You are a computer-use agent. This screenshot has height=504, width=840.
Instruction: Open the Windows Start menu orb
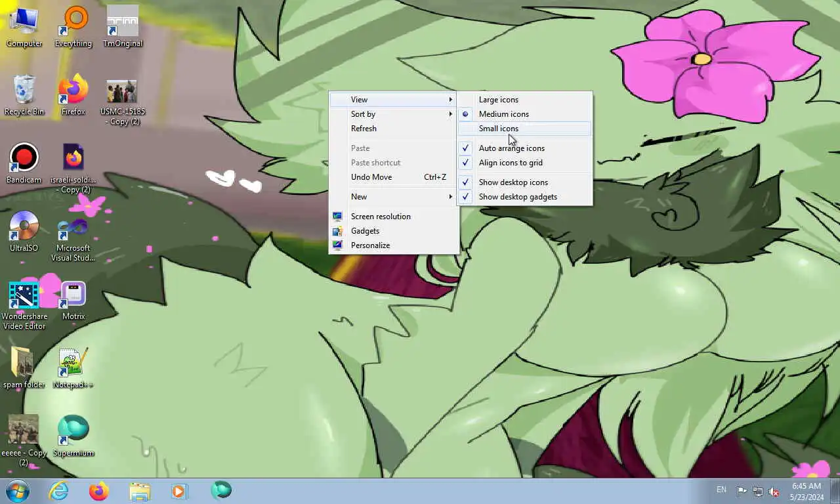click(x=18, y=491)
